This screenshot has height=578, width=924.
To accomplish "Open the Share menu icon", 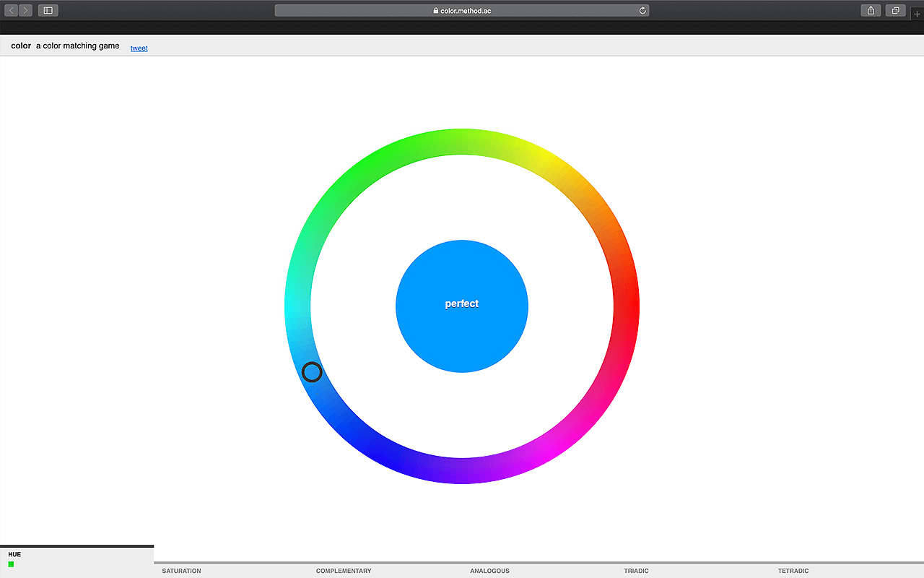I will click(871, 11).
